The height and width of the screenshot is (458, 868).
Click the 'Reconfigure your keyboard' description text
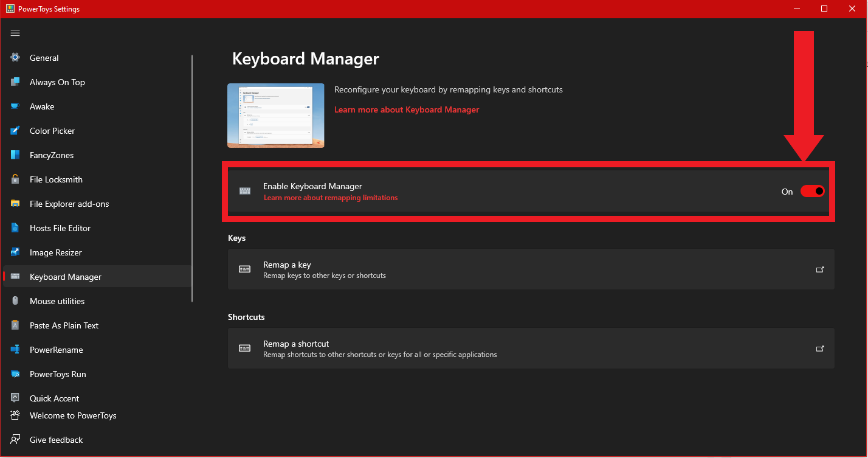point(449,90)
